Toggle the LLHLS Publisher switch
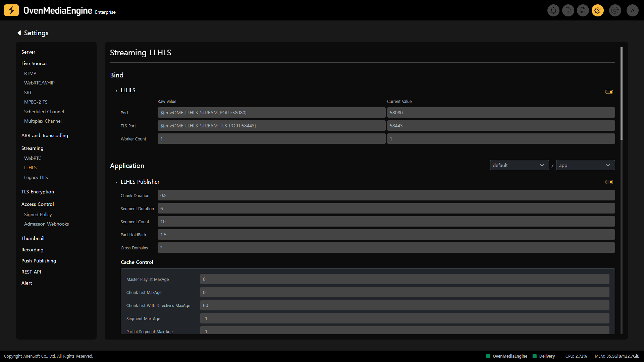644x362 pixels. (x=609, y=182)
